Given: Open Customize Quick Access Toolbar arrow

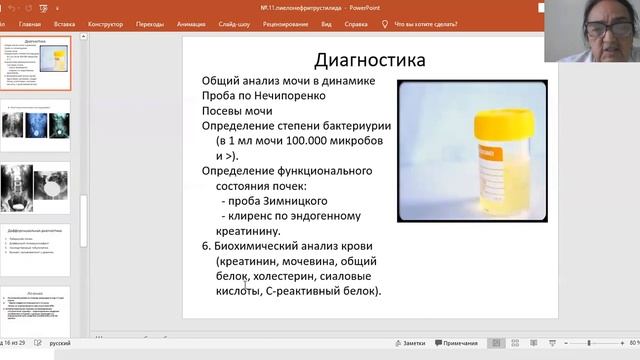Looking at the screenshot, I should pos(57,9).
